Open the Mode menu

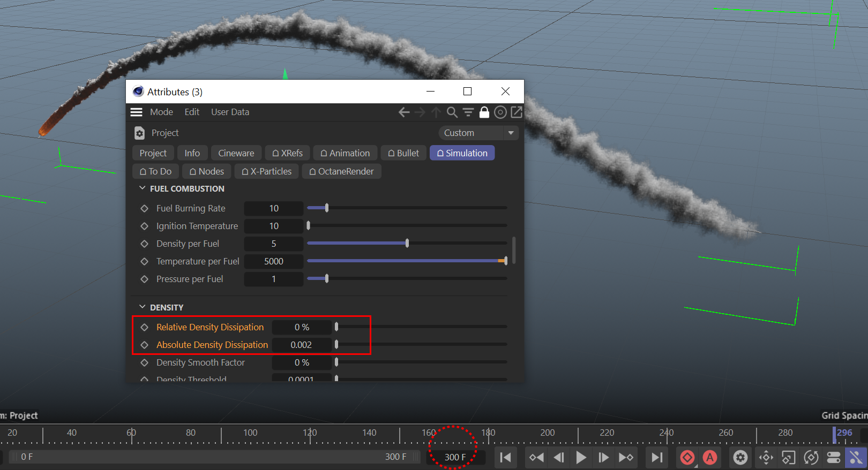[x=161, y=112]
